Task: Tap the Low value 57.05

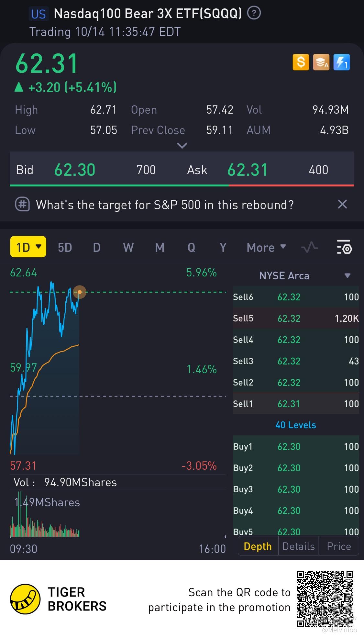Action: pos(104,130)
